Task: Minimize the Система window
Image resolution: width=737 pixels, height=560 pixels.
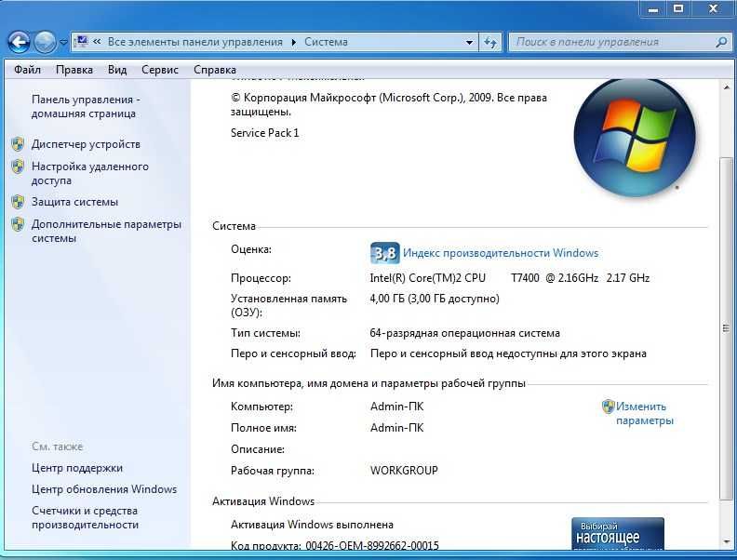Action: [653, 9]
